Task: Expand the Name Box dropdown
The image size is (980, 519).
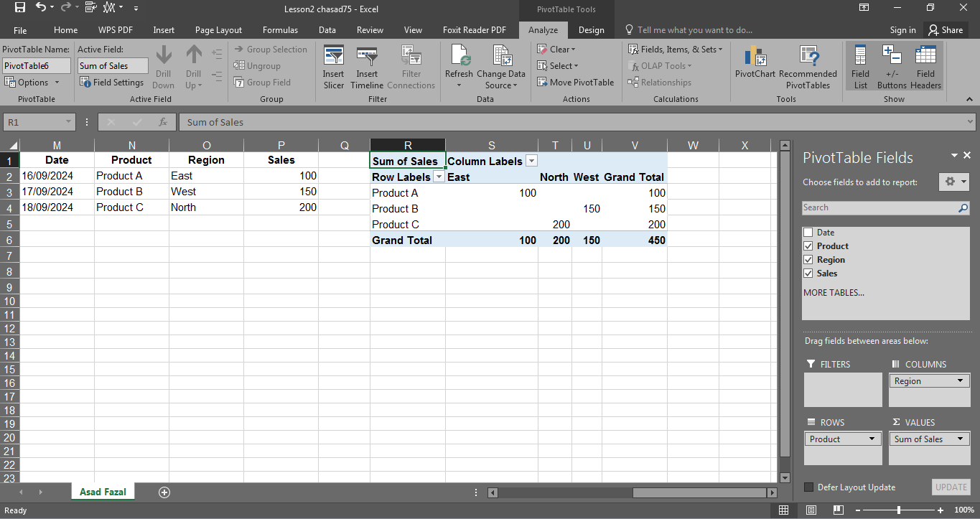Action: pos(69,122)
